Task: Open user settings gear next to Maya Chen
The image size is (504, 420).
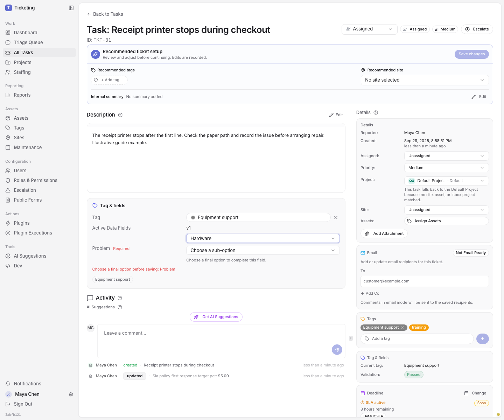Action: 71,394
